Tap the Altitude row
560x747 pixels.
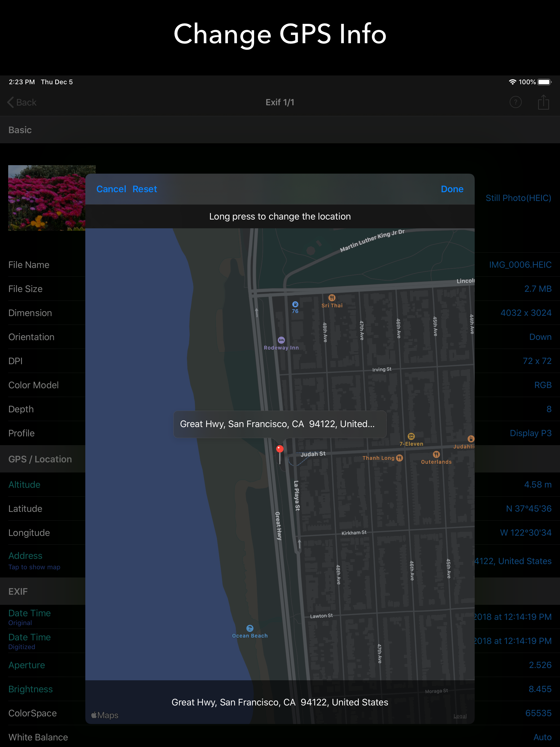click(24, 485)
